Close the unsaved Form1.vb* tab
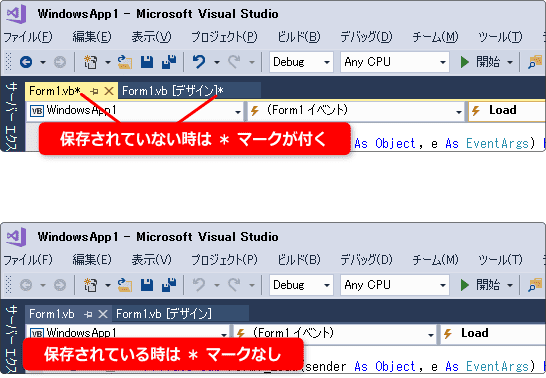This screenshot has height=378, width=546. [109, 91]
